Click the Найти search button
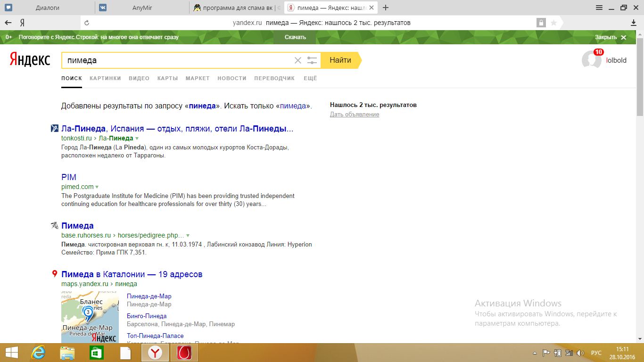Screen dimensions: 644x362 tap(340, 60)
